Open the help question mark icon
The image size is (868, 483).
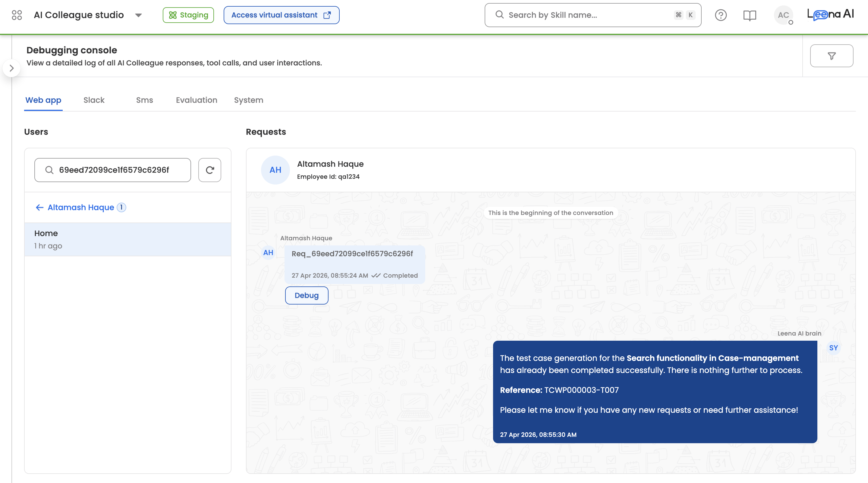coord(720,15)
